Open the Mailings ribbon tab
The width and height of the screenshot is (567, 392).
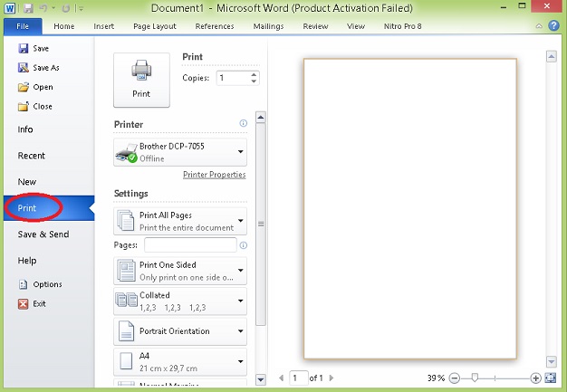(x=266, y=26)
